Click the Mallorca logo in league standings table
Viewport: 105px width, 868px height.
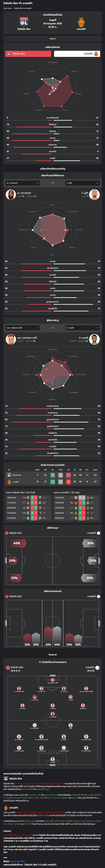pyautogui.click(x=9, y=482)
